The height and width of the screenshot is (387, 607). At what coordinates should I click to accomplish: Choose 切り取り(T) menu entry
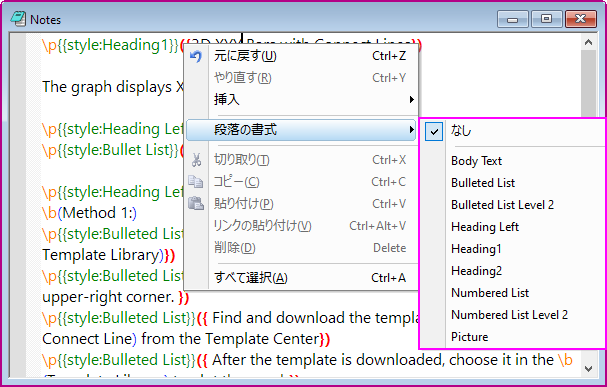pyautogui.click(x=301, y=160)
